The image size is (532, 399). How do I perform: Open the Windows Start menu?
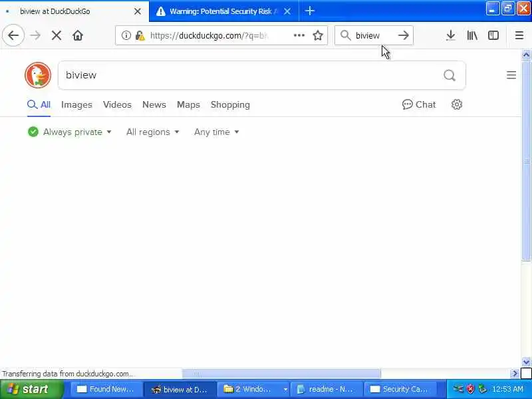(x=31, y=389)
